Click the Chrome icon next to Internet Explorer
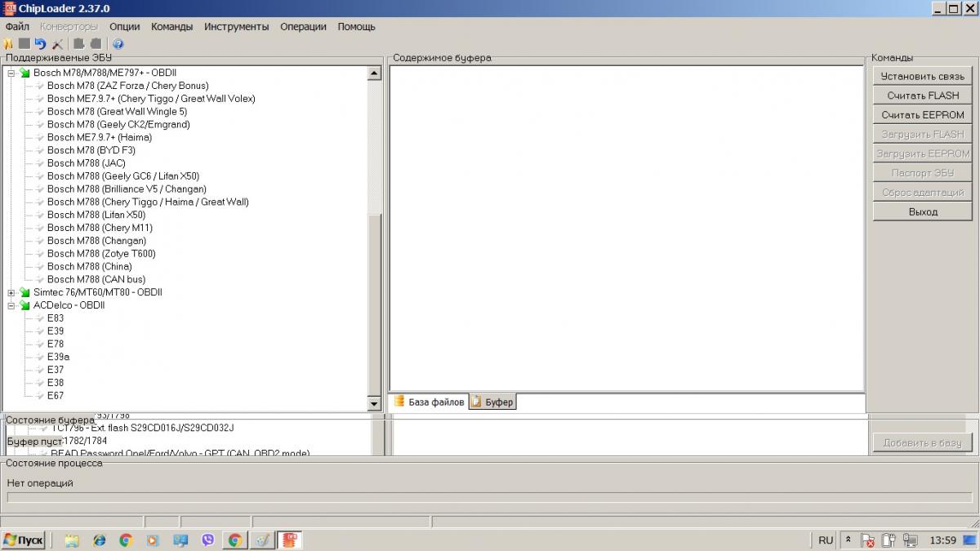The height and width of the screenshot is (551, 980). [126, 540]
